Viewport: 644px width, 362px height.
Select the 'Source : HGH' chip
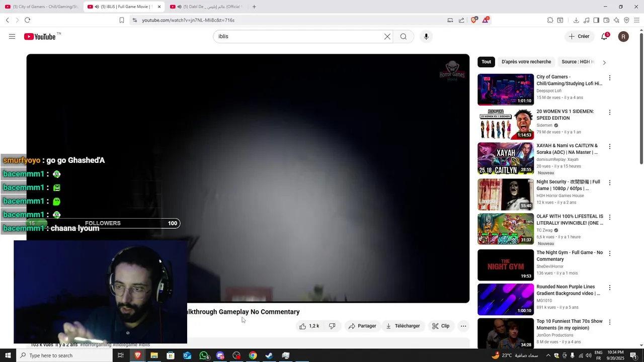pyautogui.click(x=578, y=62)
